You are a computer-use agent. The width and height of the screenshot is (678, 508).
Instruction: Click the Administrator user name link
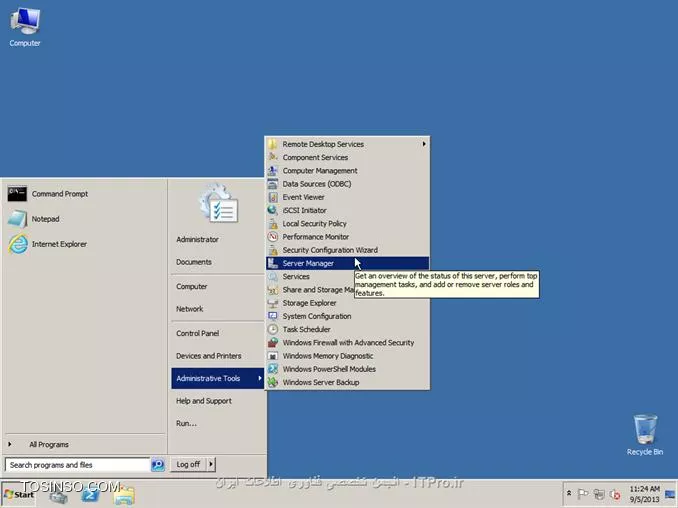tap(198, 239)
